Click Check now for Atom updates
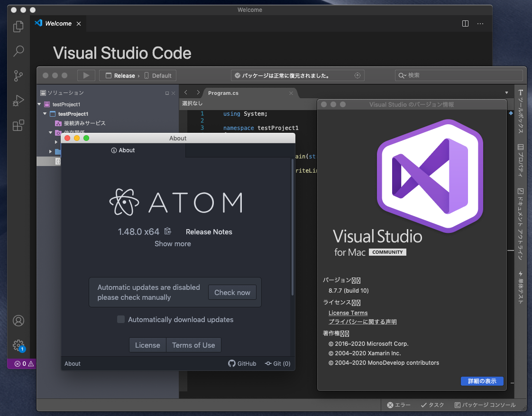This screenshot has height=416, width=532. coord(232,293)
